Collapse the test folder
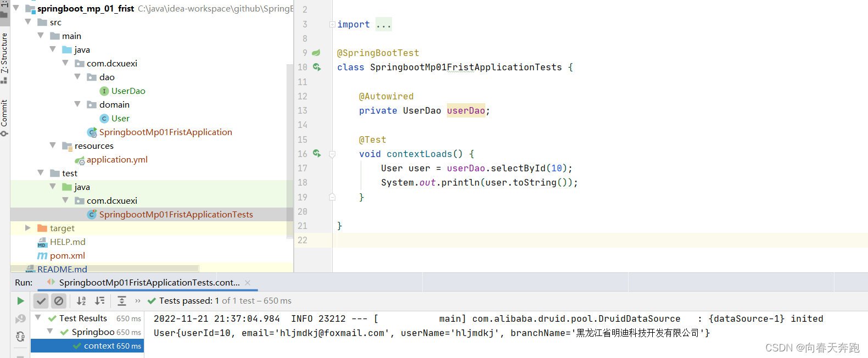This screenshot has height=358, width=868. pyautogui.click(x=41, y=172)
